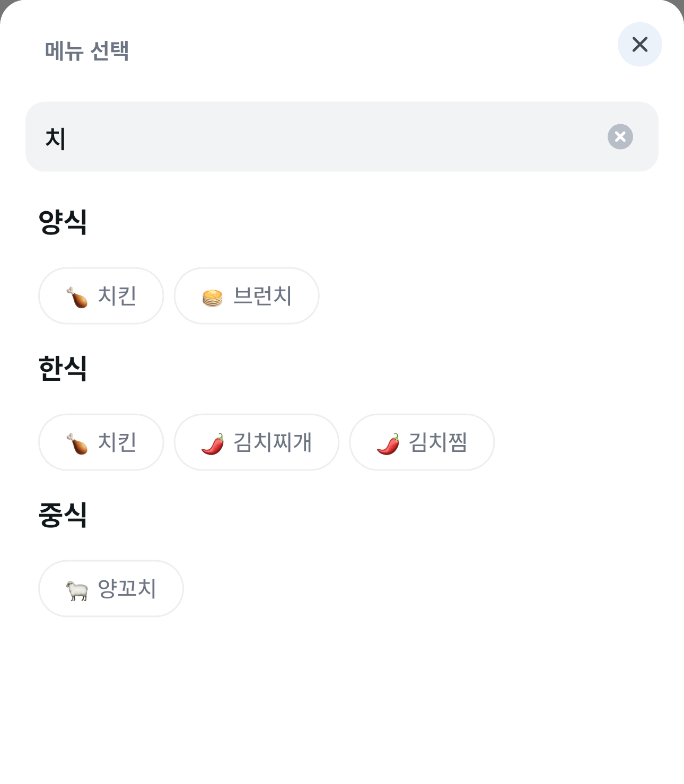Click the 한식 category heading

[63, 368]
